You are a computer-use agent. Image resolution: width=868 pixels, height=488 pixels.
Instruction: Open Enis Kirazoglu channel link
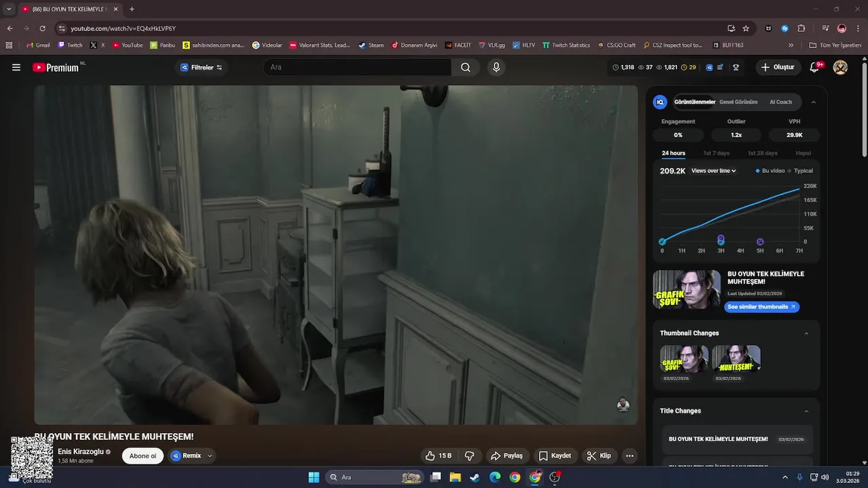pyautogui.click(x=81, y=451)
